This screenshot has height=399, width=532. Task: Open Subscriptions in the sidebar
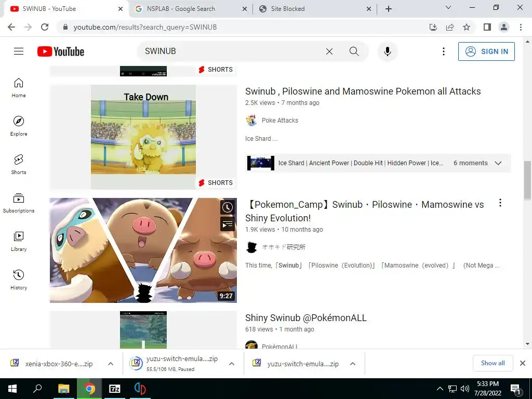[19, 203]
